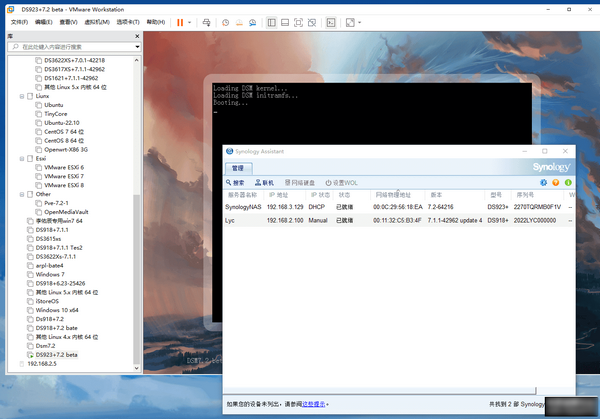Switch to 管理 tab in Synology Assistant
This screenshot has height=419, width=600.
pos(238,168)
